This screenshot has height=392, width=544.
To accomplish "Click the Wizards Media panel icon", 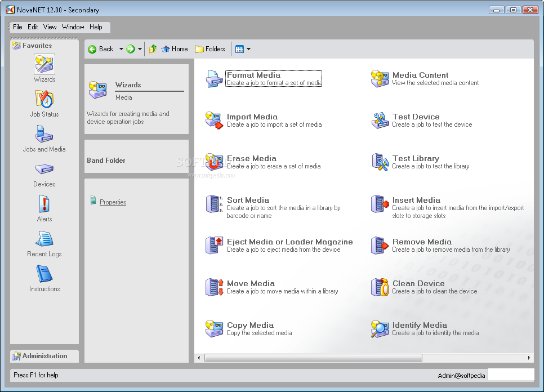I will click(98, 90).
